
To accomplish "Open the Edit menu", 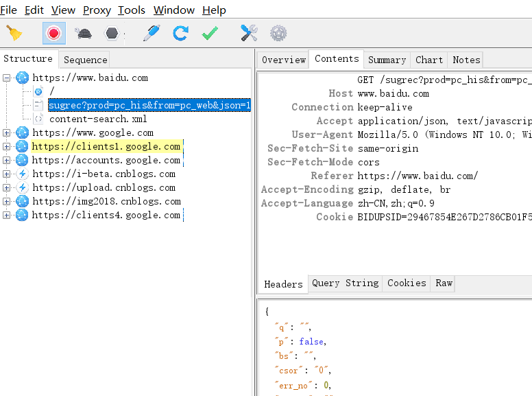I will pos(34,10).
